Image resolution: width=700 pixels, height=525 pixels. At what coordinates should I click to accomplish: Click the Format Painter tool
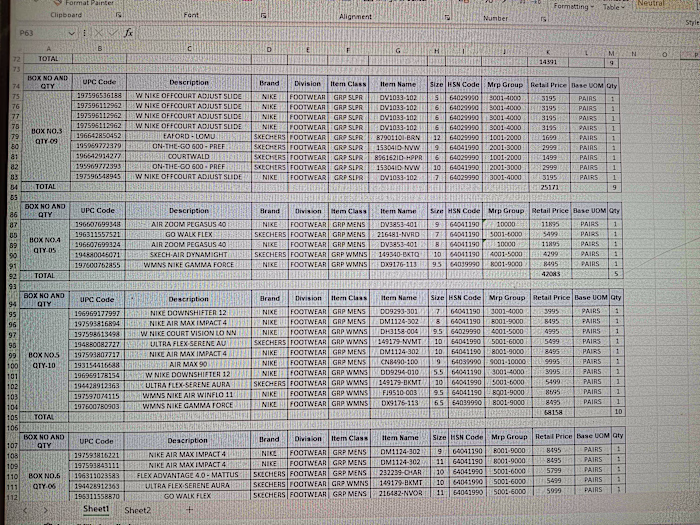[84, 3]
